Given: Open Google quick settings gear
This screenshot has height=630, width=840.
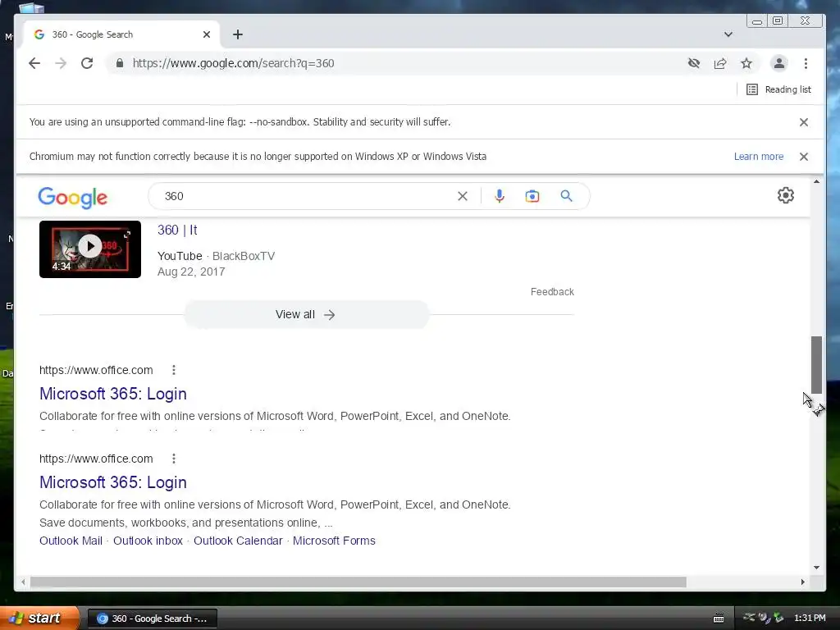Looking at the screenshot, I should [x=785, y=195].
